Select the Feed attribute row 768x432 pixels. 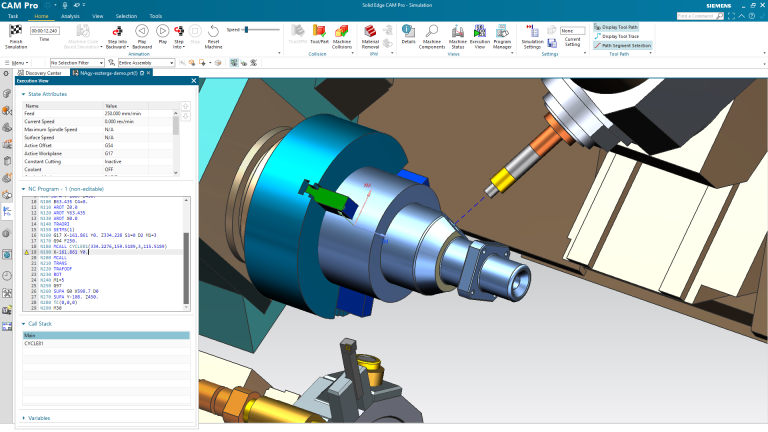click(97, 114)
